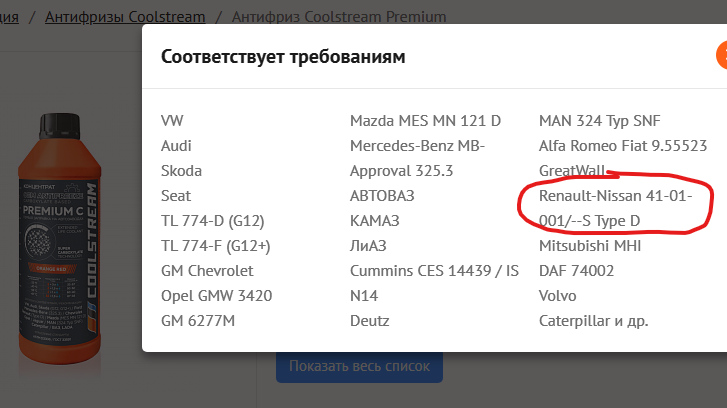Select the Audi entry
The width and height of the screenshot is (727, 408).
176,146
